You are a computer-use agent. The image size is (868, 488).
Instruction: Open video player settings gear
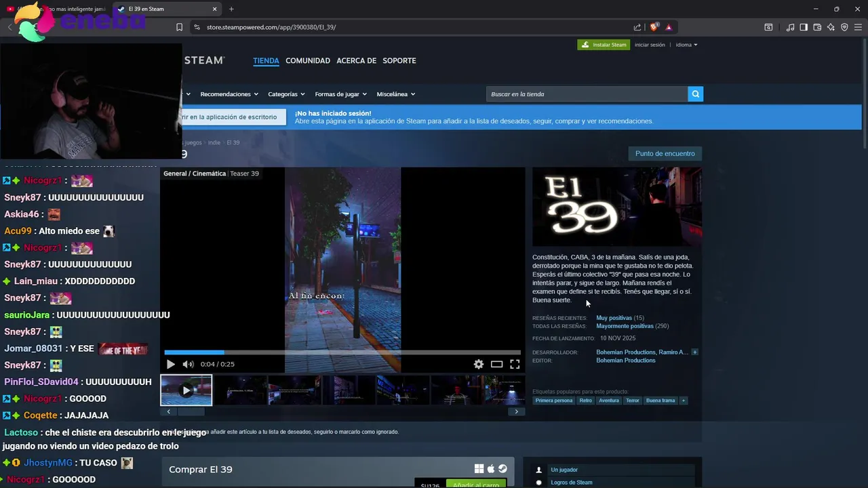(x=479, y=364)
